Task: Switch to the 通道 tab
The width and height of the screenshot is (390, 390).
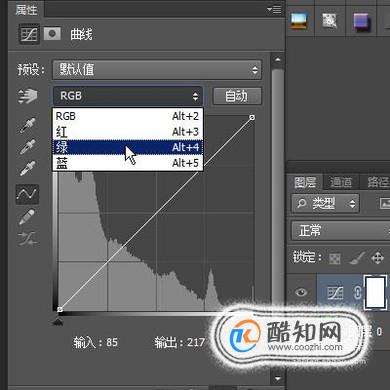Action: coord(341,182)
